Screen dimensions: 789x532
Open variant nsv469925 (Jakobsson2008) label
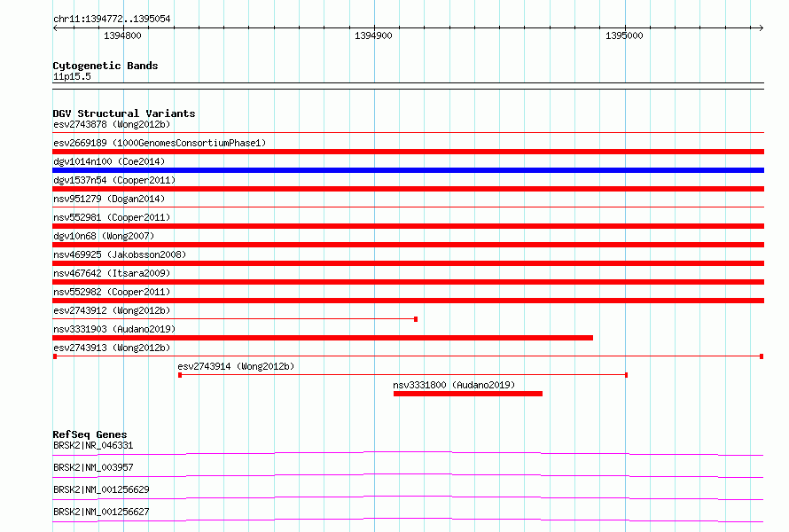120,254
